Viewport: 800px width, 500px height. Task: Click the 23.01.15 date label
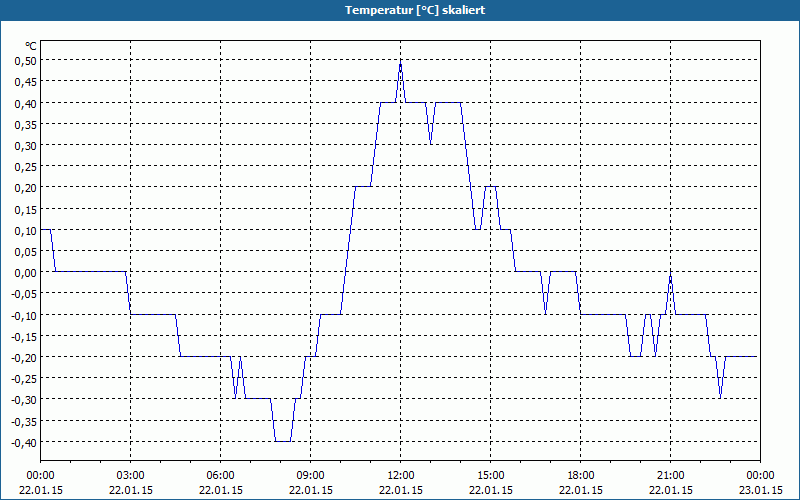pos(761,490)
